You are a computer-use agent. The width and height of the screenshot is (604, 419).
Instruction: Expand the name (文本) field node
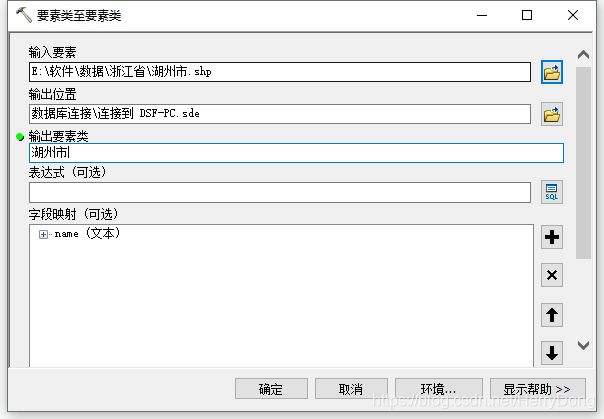click(x=43, y=234)
